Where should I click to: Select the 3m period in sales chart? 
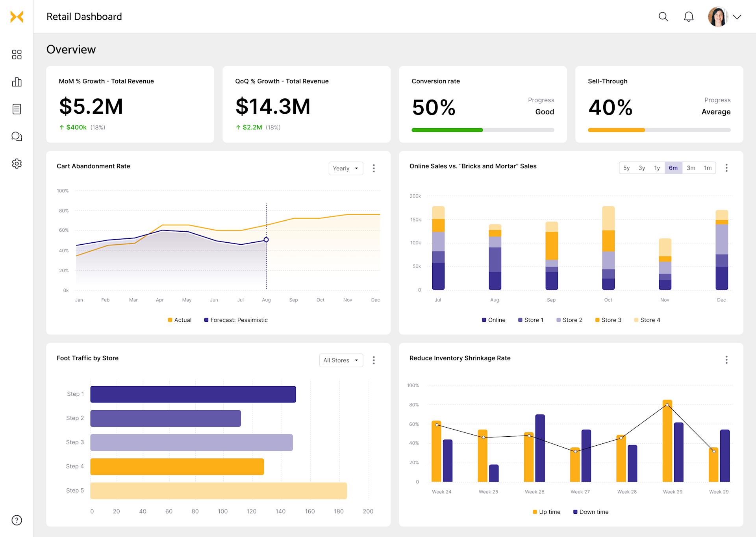[691, 168]
